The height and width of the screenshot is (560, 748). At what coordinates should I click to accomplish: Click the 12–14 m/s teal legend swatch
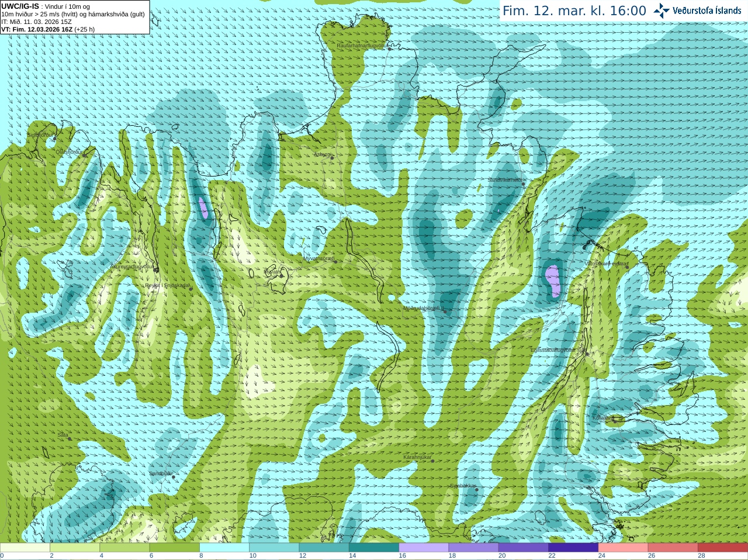pos(324,548)
